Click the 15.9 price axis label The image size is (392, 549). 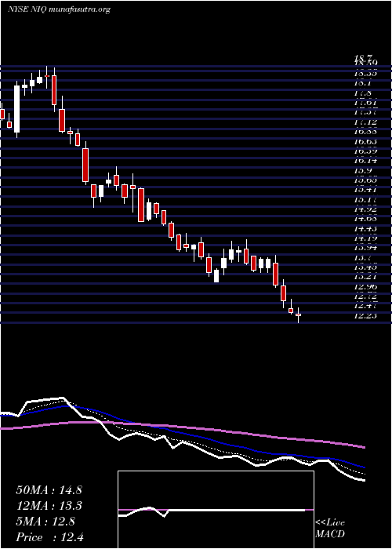click(364, 170)
